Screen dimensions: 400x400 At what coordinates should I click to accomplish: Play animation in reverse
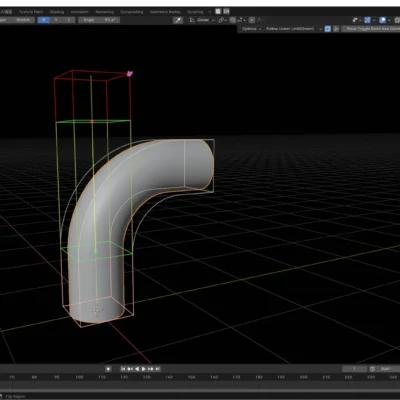point(137,369)
